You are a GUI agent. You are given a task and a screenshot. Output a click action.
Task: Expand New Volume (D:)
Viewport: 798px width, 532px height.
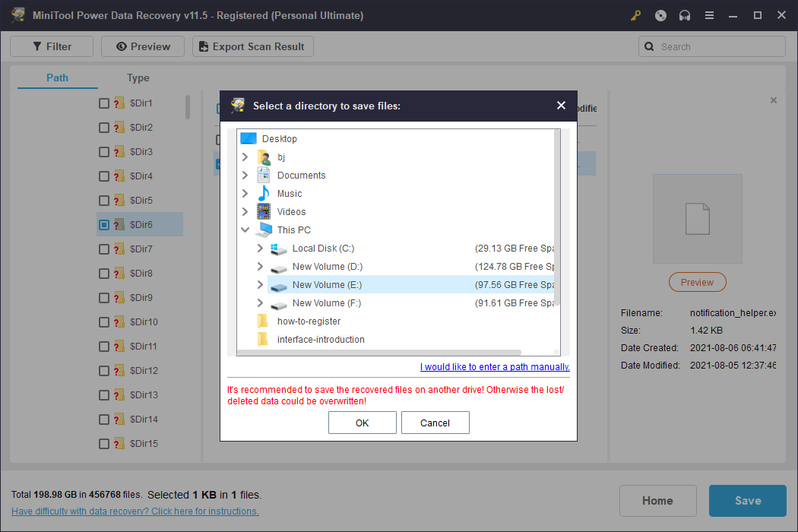260,267
